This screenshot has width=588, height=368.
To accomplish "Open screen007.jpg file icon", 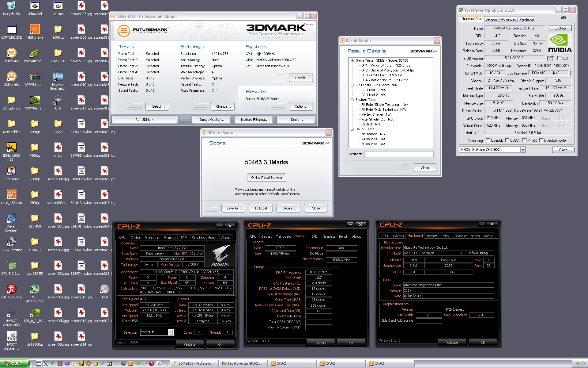I will tap(81, 8).
